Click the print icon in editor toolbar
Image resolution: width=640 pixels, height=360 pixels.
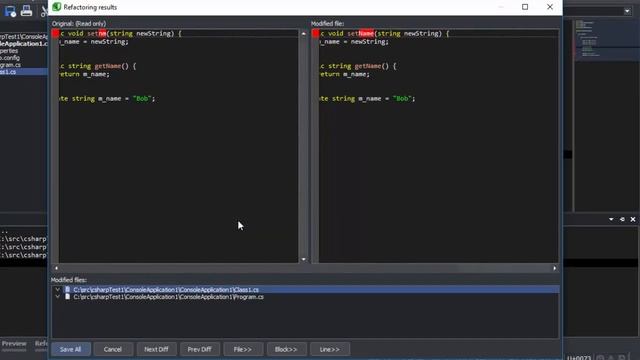point(27,11)
